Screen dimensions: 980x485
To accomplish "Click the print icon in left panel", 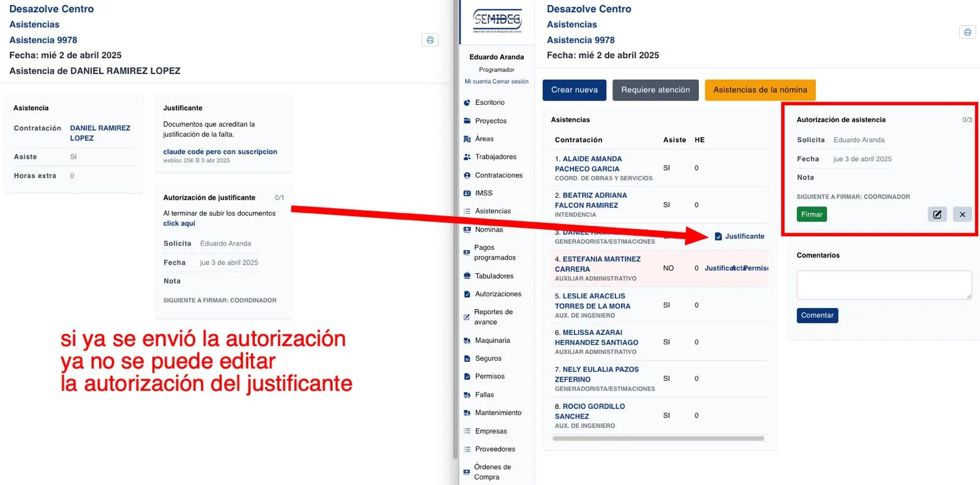I will 430,40.
